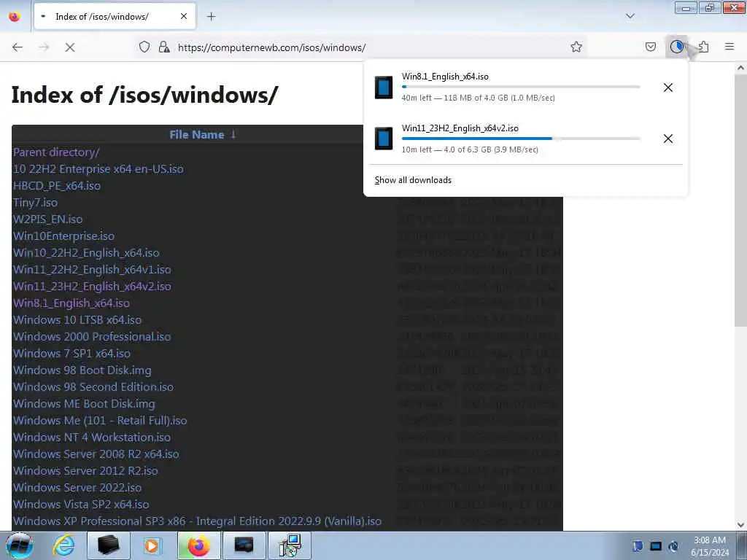Download Windows Me (101 - Retail Full).iso

click(100, 421)
